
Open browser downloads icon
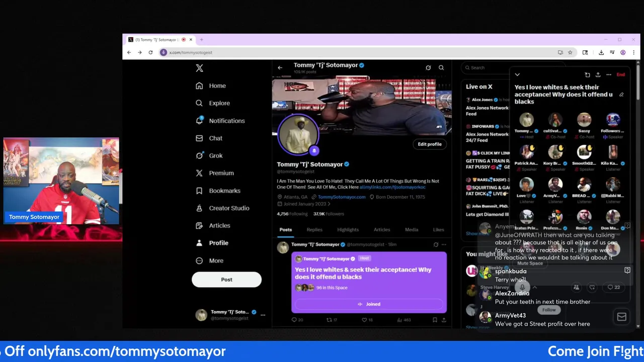coord(601,52)
